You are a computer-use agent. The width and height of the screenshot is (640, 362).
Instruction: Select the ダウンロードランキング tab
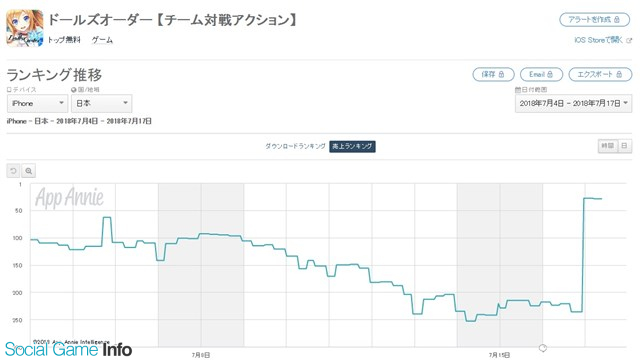[x=295, y=146]
